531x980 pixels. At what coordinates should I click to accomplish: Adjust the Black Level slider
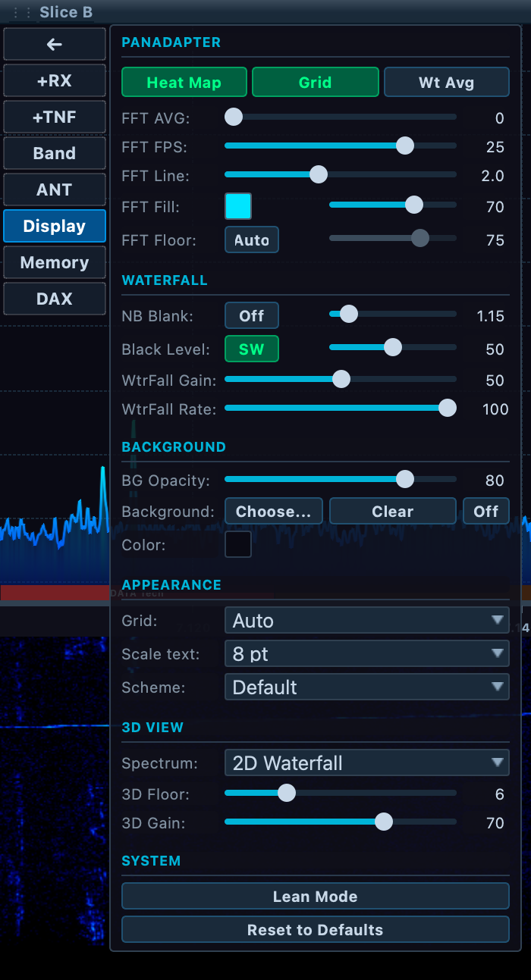tap(393, 348)
